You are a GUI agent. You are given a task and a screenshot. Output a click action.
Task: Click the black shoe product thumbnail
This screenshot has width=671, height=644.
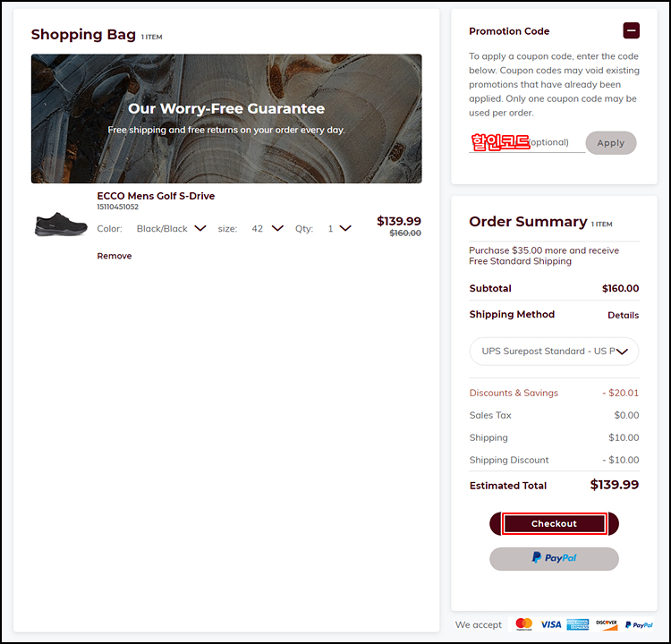(61, 224)
